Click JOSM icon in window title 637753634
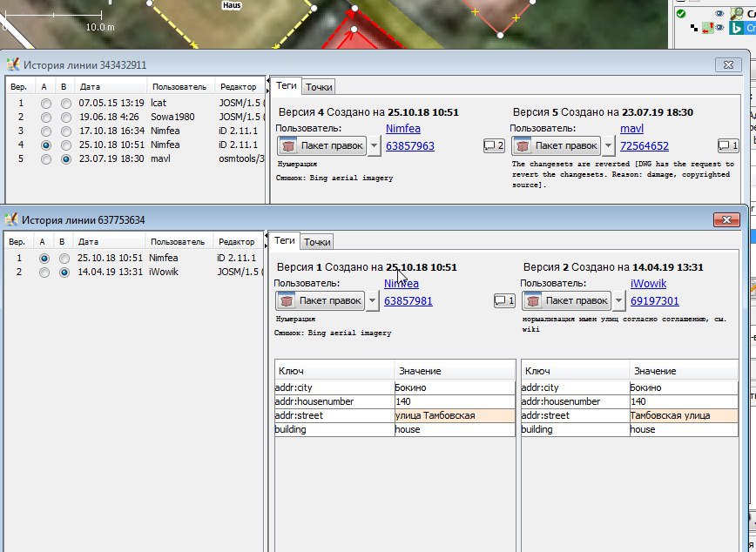This screenshot has height=552, width=756. [x=11, y=219]
